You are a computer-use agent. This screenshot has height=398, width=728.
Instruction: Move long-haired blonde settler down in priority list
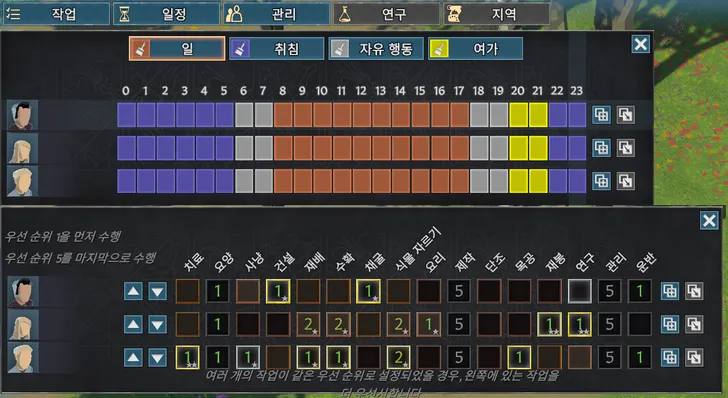tap(157, 325)
